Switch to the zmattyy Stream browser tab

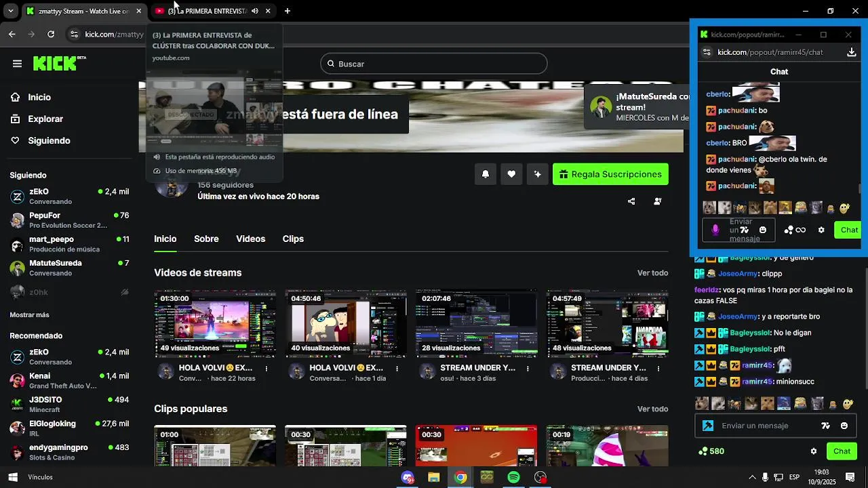tap(84, 11)
